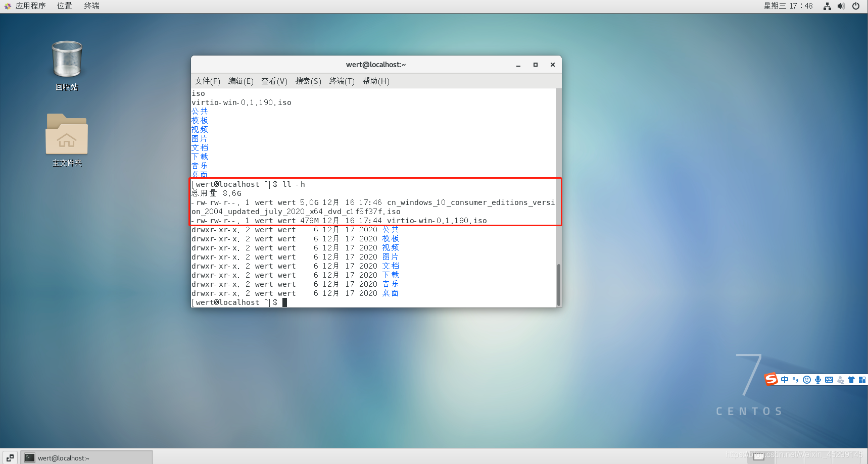Click 音乐 directory name in long listing

[x=391, y=284]
